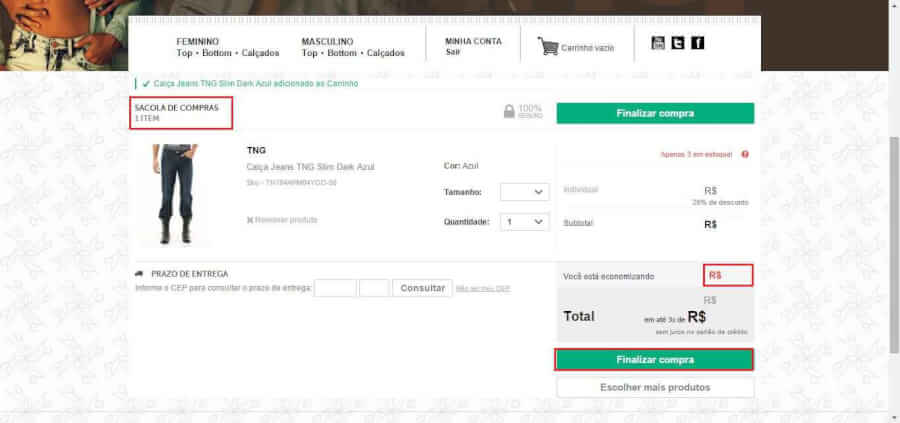900x423 pixels.
Task: Go to Feminino Calçados category
Action: pyautogui.click(x=260, y=53)
